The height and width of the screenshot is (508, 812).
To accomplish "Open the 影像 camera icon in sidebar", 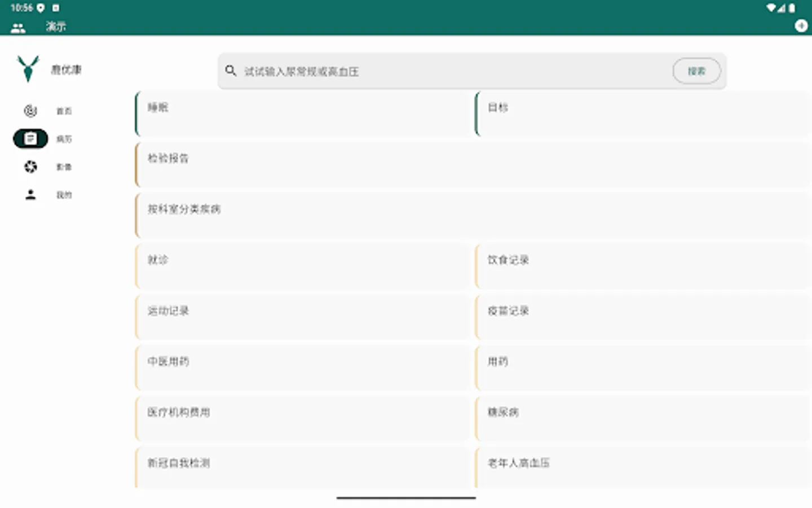I will 30,167.
